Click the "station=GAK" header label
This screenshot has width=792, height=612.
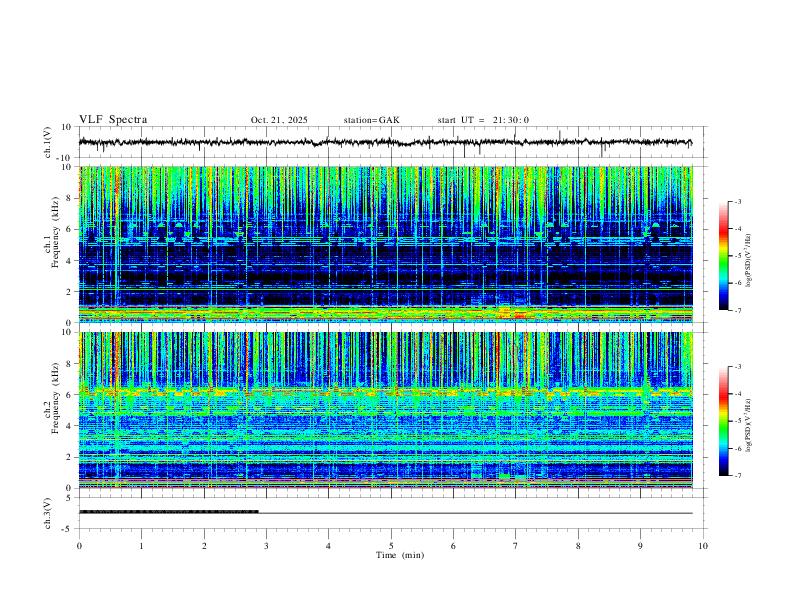[371, 120]
